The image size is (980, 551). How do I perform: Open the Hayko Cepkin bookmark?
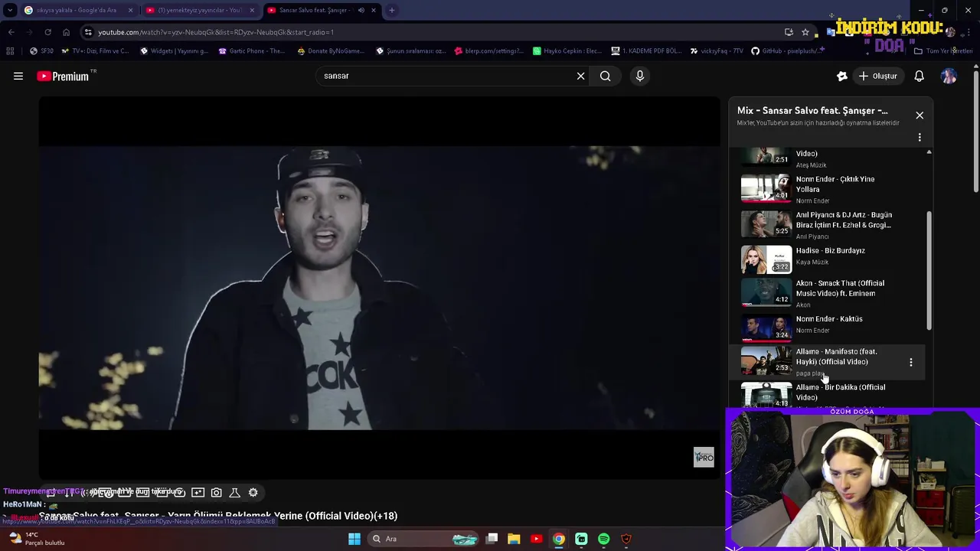567,51
